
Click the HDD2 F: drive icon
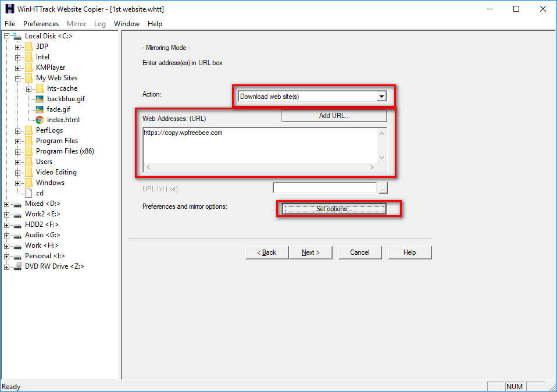point(17,225)
